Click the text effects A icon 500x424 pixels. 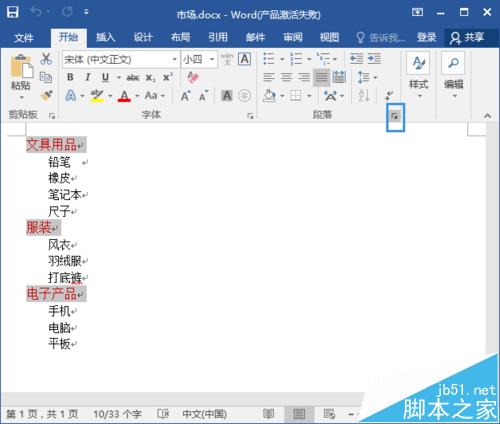click(70, 96)
